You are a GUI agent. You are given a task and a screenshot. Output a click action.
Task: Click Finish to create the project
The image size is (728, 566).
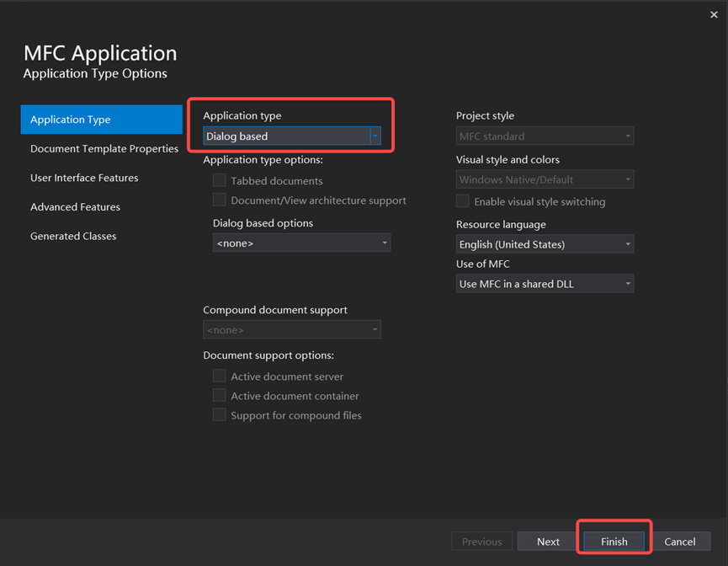pos(614,542)
